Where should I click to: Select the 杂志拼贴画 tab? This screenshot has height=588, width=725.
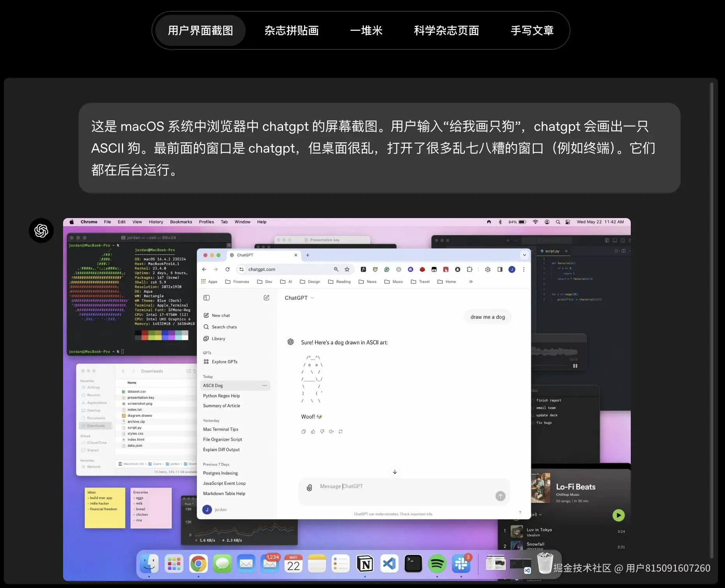tap(292, 30)
